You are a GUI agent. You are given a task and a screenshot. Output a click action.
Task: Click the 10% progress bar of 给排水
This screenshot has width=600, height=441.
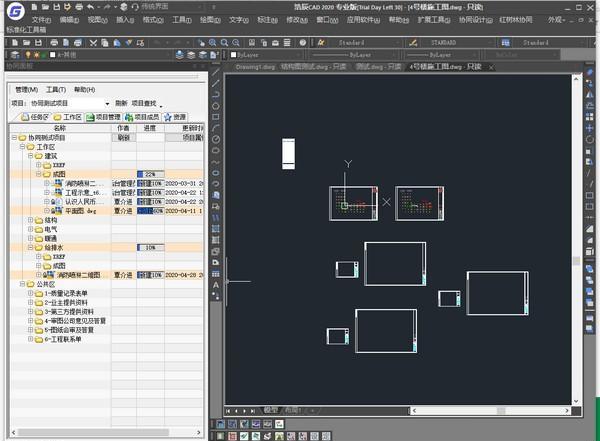point(151,247)
